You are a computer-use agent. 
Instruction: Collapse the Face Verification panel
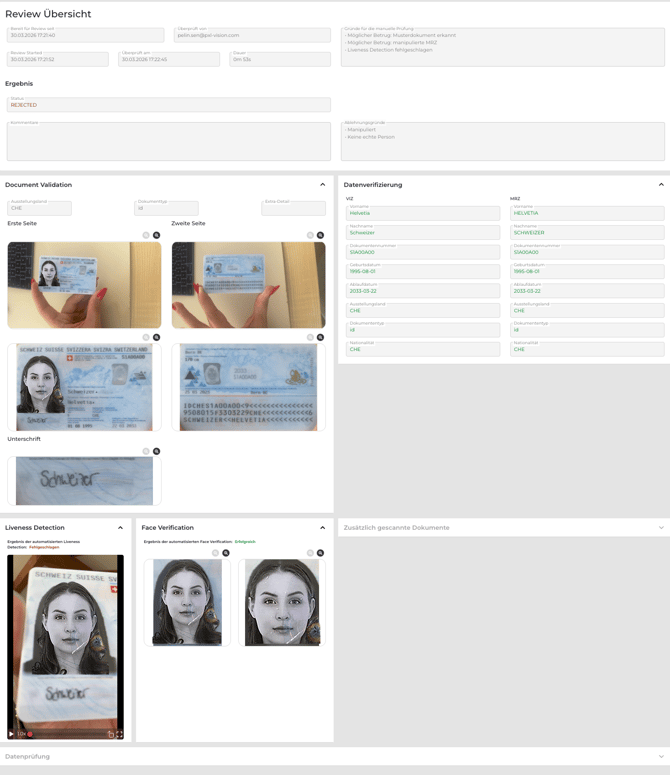click(x=323, y=528)
